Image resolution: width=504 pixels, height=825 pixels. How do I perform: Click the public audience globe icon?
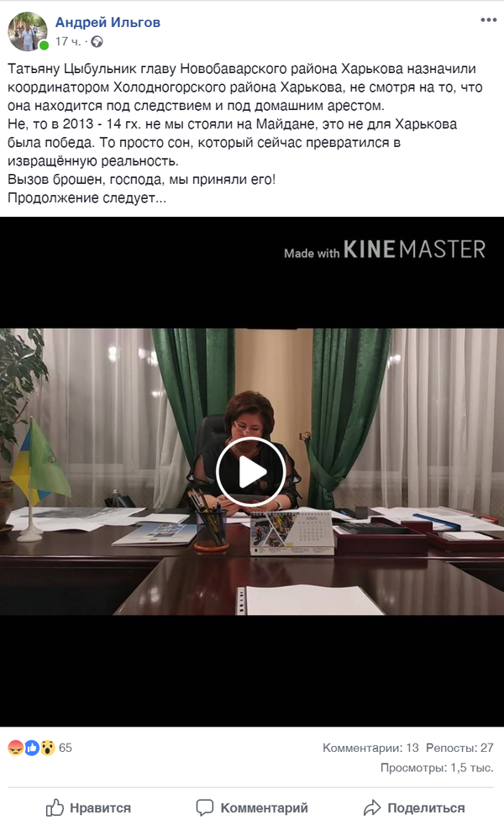(x=97, y=41)
